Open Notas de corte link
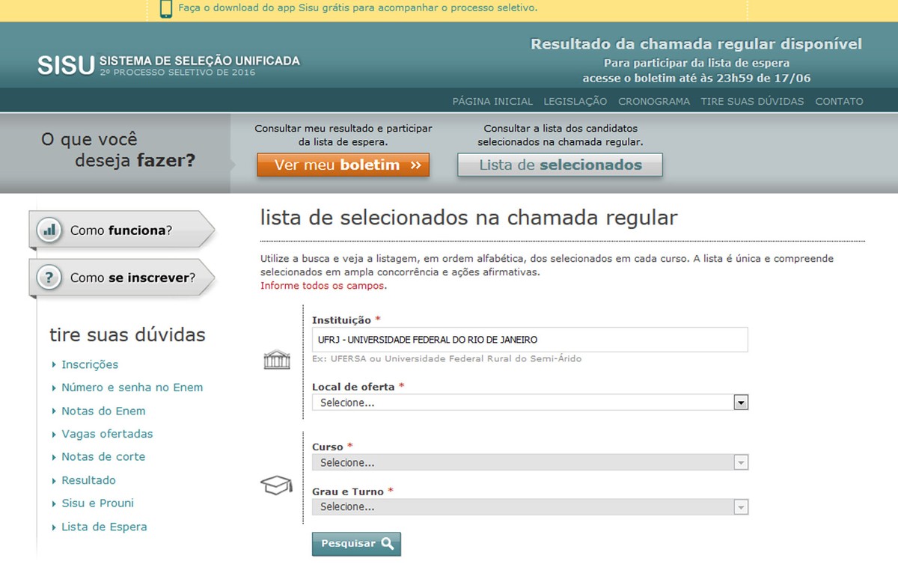 pos(103,456)
